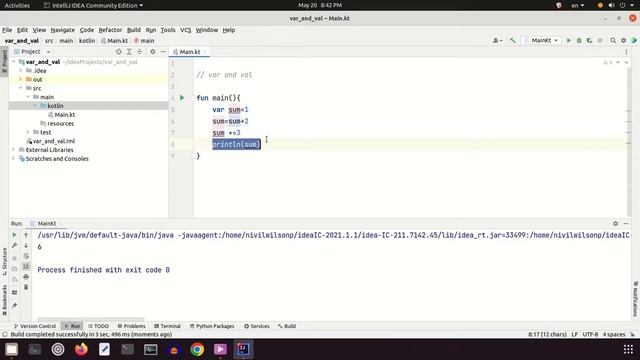Rerun MainKt in the Run panel

click(x=14, y=235)
